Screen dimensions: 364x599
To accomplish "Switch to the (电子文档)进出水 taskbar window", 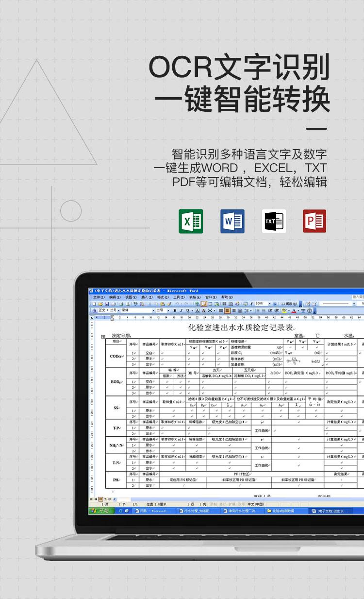I will point(330,511).
